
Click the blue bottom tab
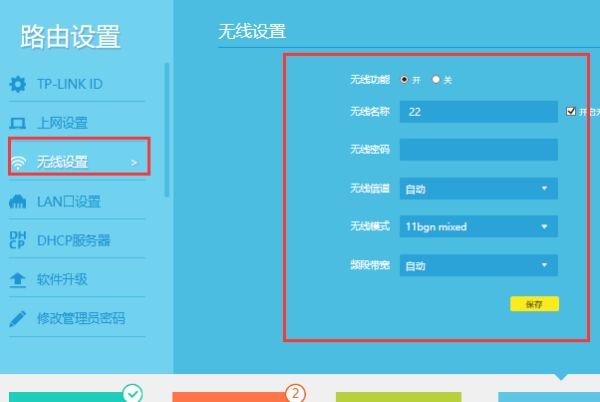(549, 397)
